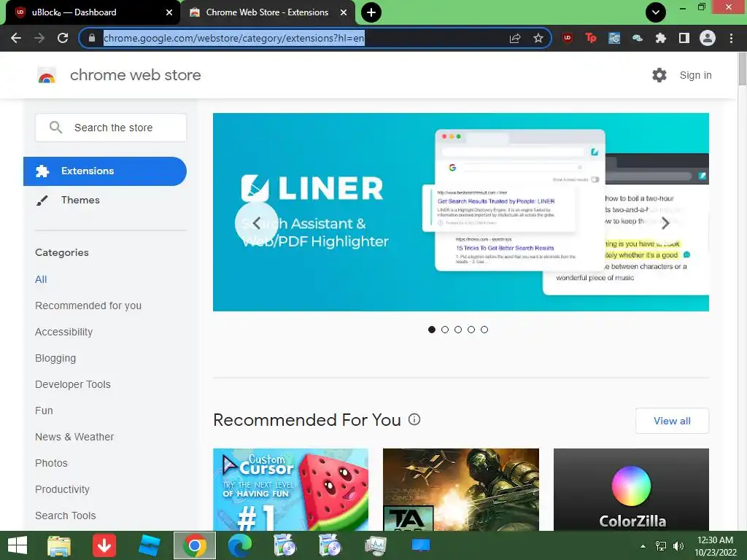Image resolution: width=747 pixels, height=560 pixels.
Task: Open the Accessibility category
Action: tap(64, 332)
